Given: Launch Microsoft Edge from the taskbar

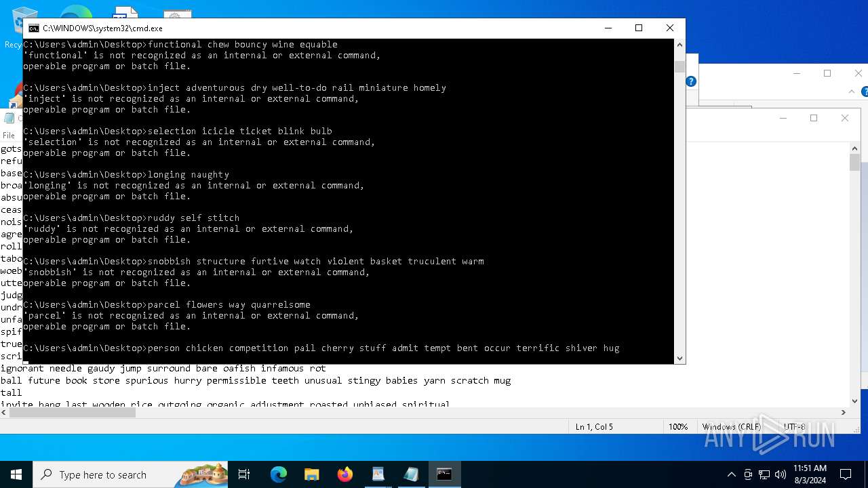Looking at the screenshot, I should pyautogui.click(x=279, y=474).
